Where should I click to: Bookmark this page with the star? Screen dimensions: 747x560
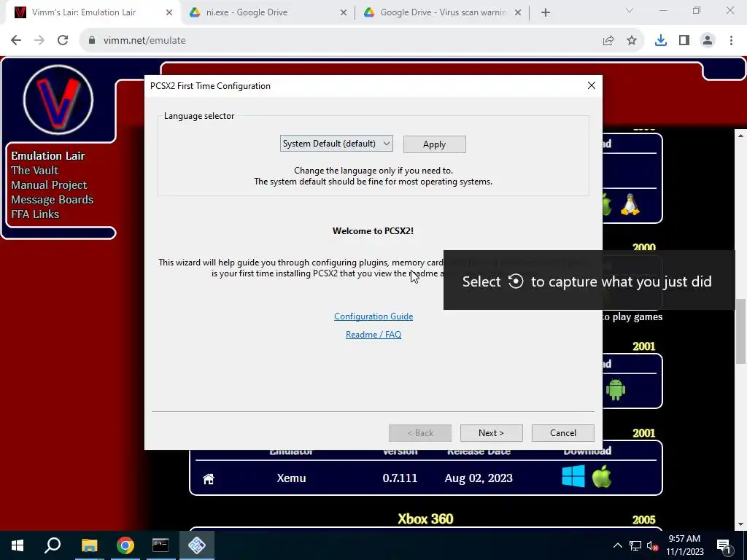tap(632, 41)
